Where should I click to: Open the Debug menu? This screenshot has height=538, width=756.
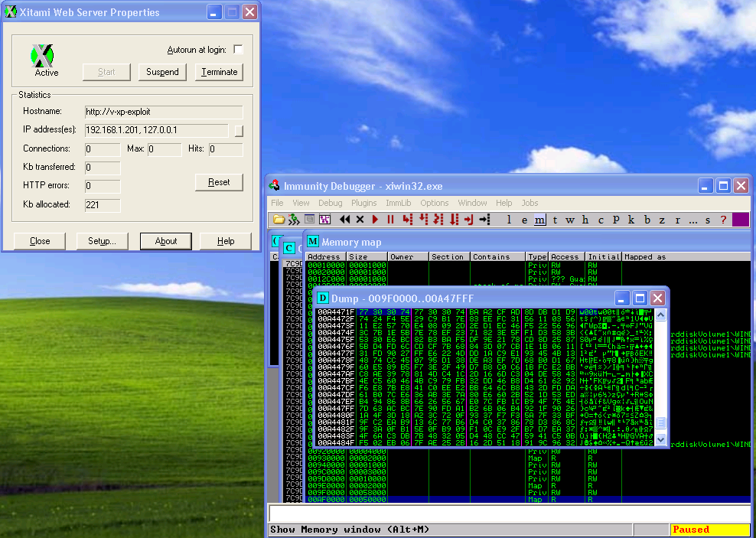coord(331,203)
